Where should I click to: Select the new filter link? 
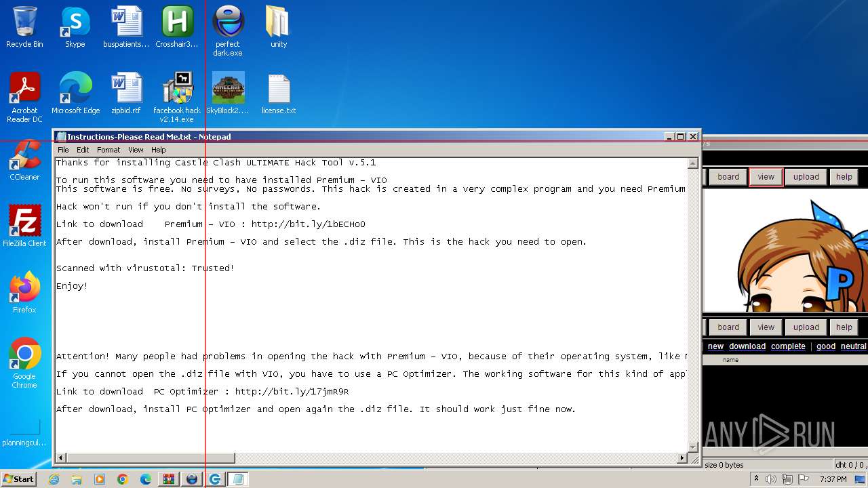point(715,346)
